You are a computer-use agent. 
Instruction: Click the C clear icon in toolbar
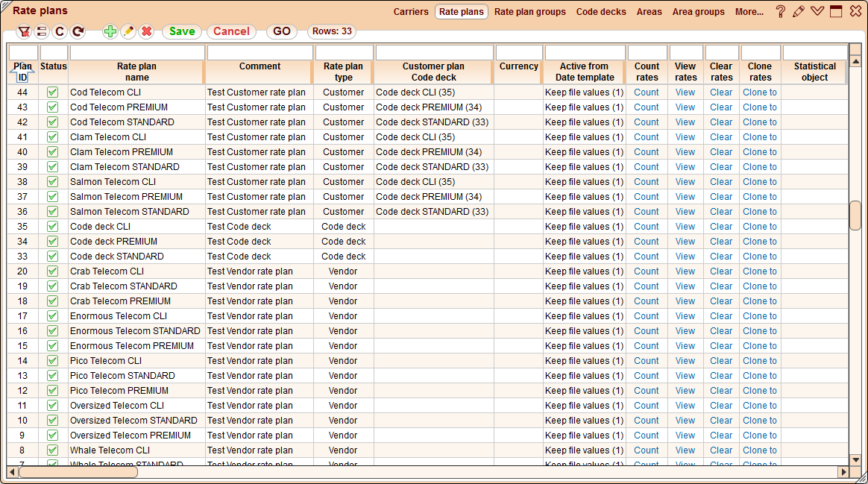[59, 31]
